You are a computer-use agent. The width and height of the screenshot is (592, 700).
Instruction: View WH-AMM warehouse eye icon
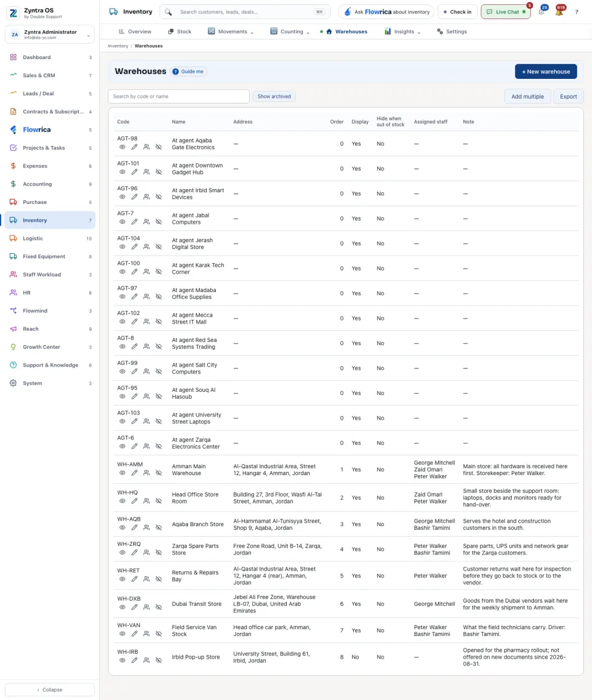pyautogui.click(x=123, y=473)
